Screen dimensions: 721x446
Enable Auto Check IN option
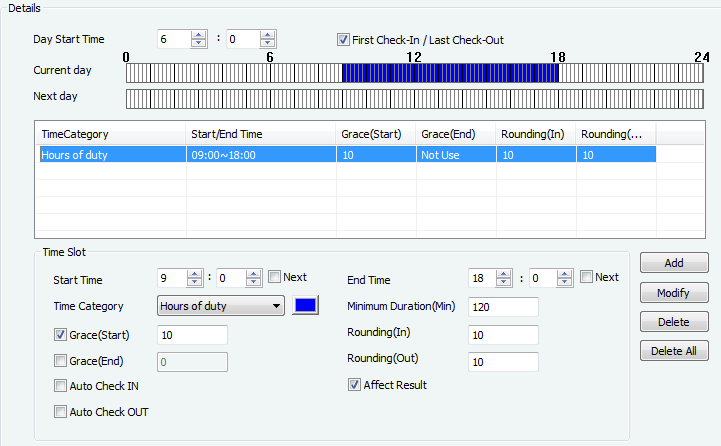(60, 386)
